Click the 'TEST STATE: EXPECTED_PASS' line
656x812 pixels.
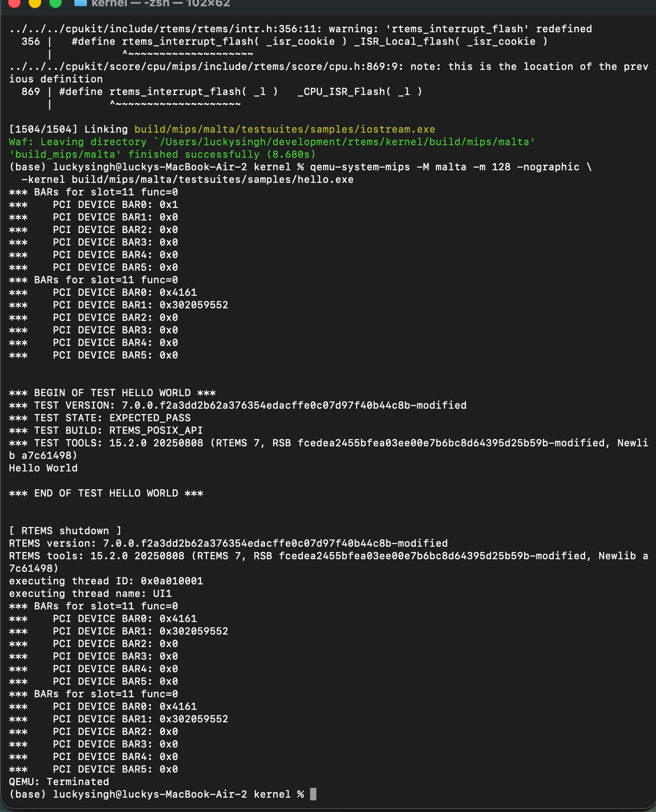click(x=99, y=418)
